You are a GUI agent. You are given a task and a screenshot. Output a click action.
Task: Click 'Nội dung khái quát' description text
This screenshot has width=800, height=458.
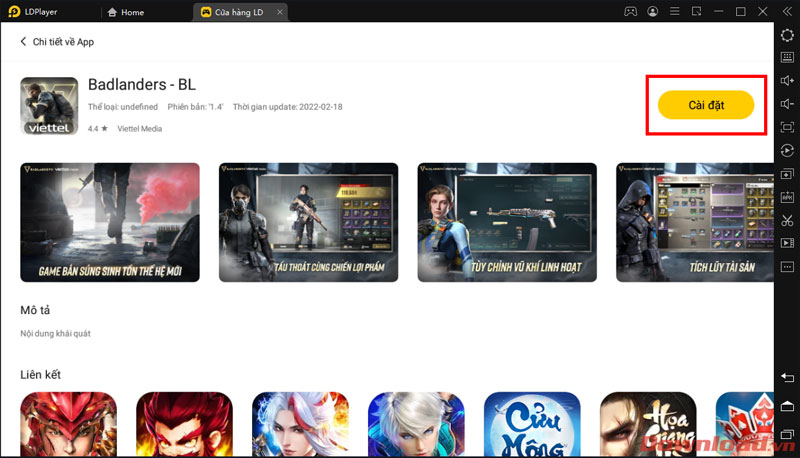56,334
